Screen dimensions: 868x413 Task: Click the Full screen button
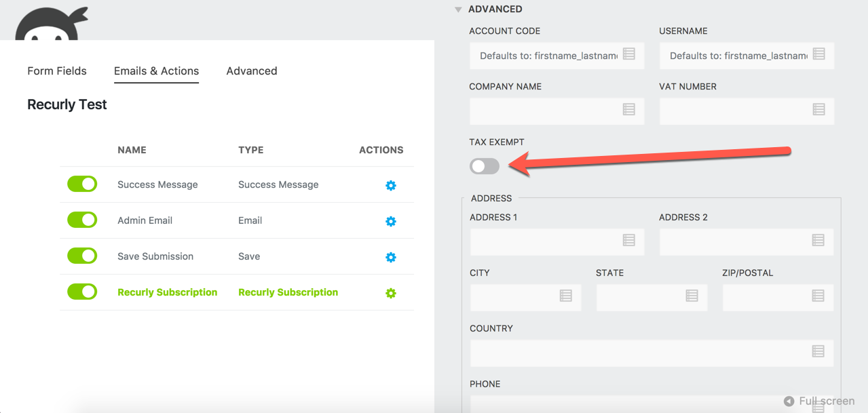point(818,401)
